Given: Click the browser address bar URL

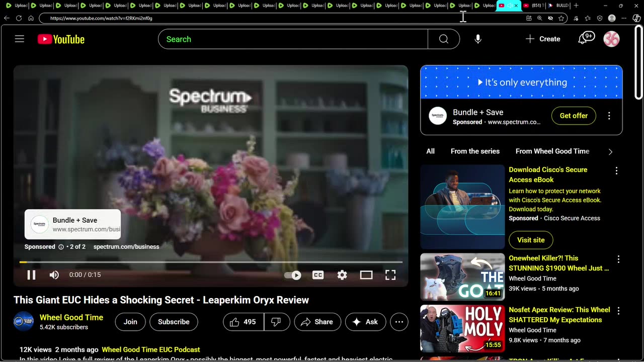Looking at the screenshot, I should tap(101, 18).
